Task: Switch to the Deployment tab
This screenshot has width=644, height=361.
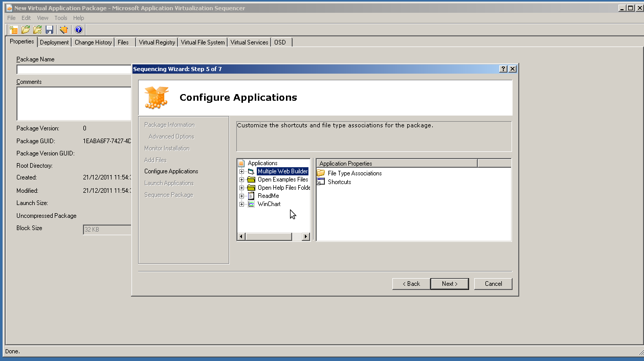Action: tap(54, 42)
